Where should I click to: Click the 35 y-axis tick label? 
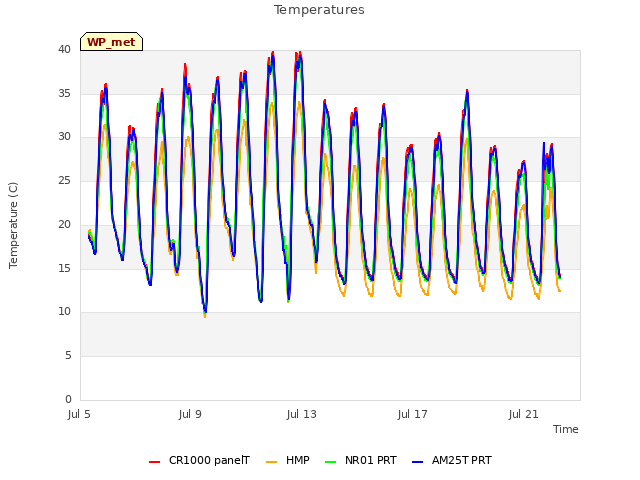(x=64, y=93)
